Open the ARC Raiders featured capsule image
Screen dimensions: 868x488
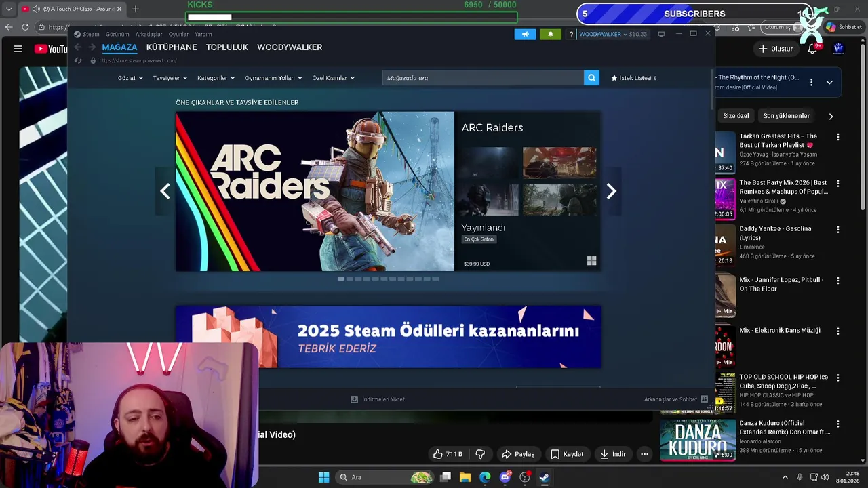pos(315,191)
